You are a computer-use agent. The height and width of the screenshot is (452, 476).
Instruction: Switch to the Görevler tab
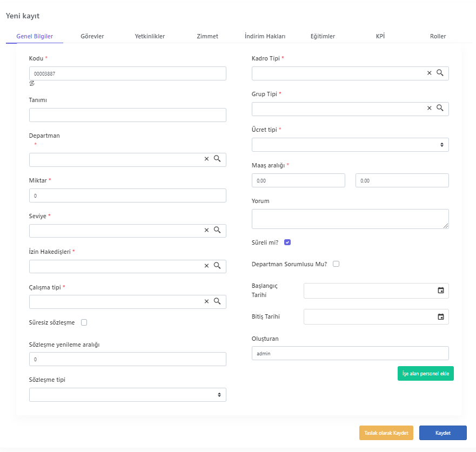coord(92,36)
